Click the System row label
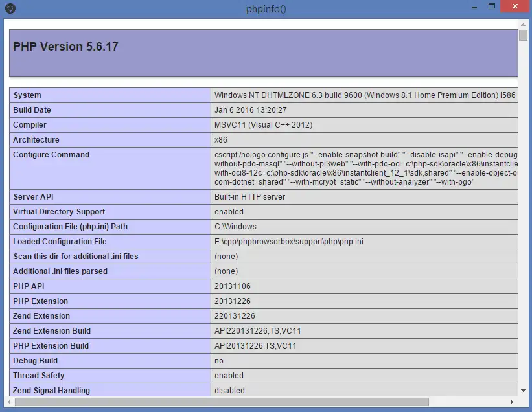532x412 pixels. [27, 95]
